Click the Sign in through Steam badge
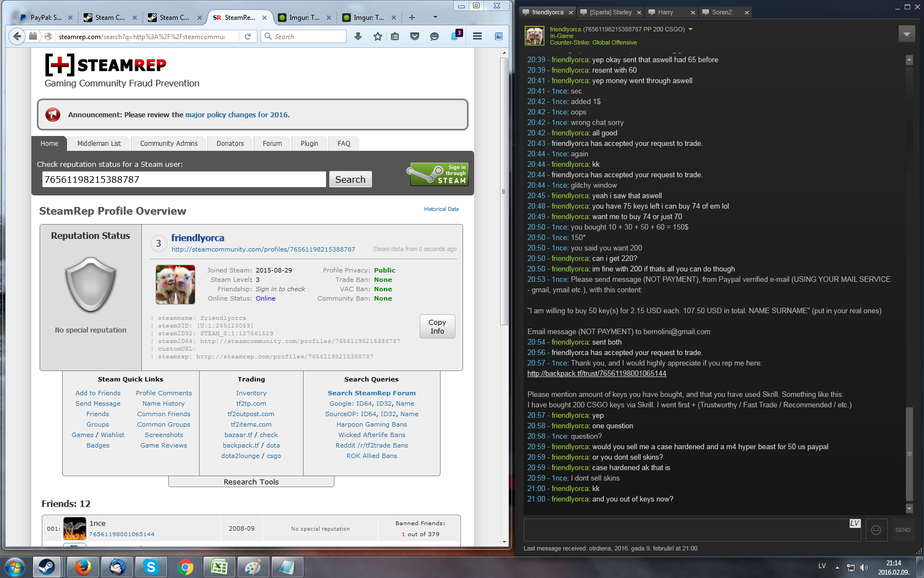 (x=439, y=174)
